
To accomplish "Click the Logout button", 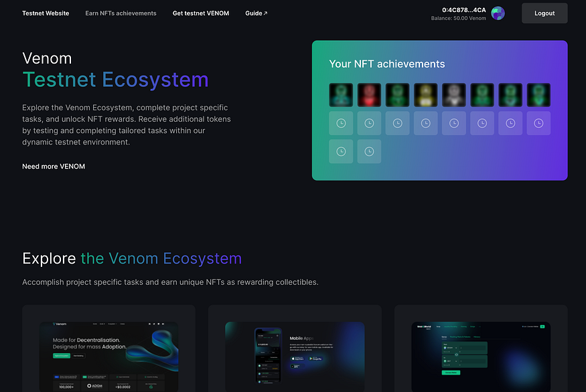I will [544, 13].
